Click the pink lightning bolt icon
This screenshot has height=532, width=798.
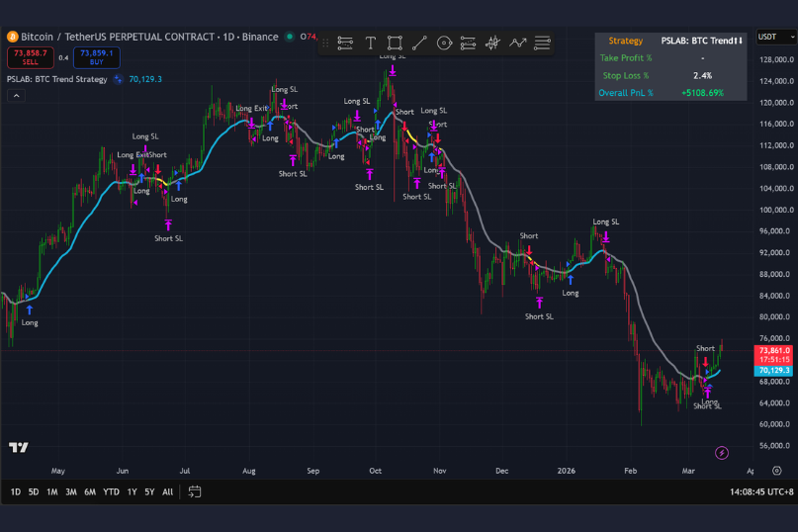722,453
